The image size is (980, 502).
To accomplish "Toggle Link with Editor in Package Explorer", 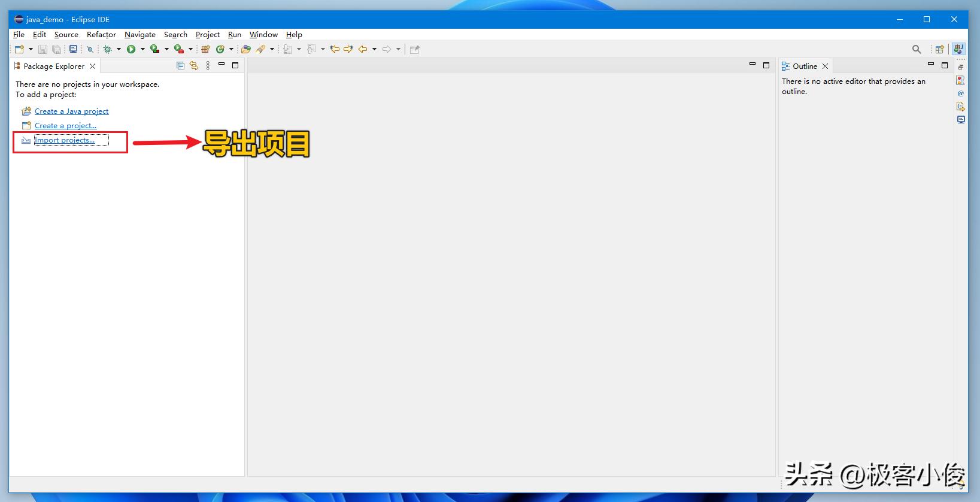I will [x=193, y=66].
